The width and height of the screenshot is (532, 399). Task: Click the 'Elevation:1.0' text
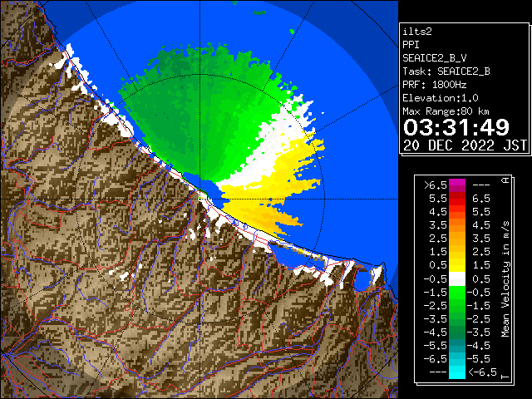tap(441, 98)
